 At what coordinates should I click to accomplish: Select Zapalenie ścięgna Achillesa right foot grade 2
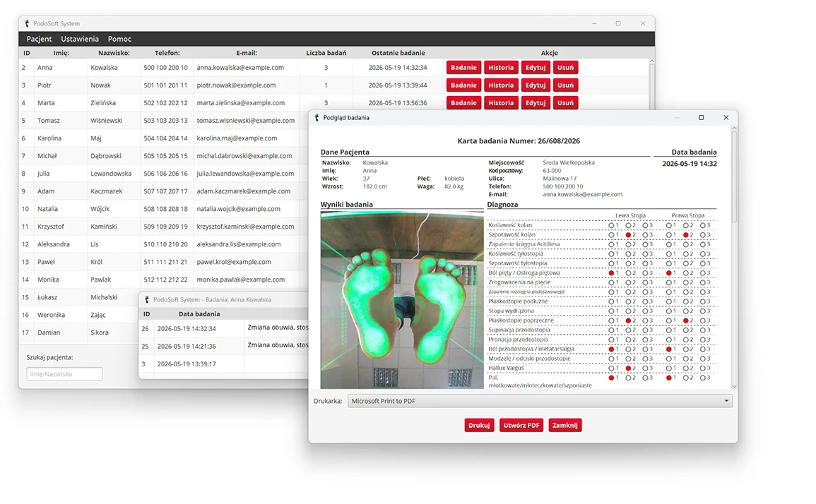tap(686, 244)
